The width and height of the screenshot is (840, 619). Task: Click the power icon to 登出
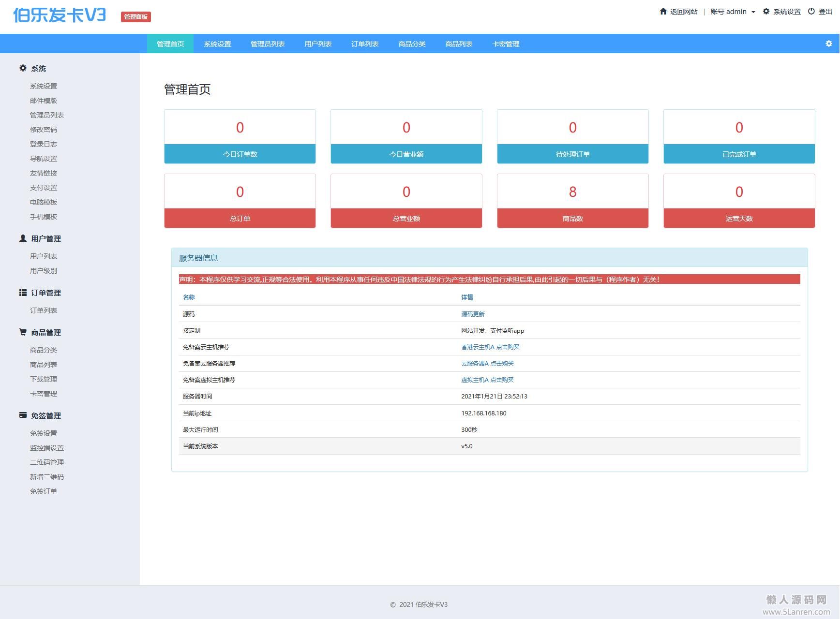point(811,11)
